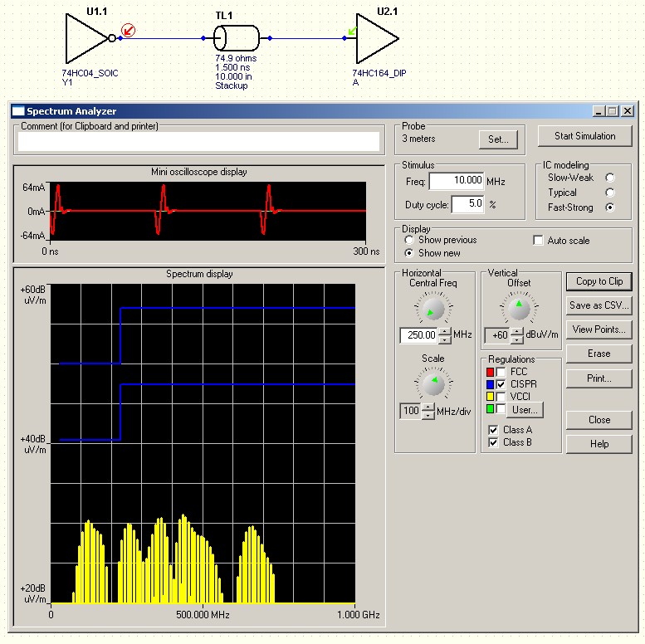Click the Duty cycle input field
Image resolution: width=645 pixels, height=644 pixels.
pyautogui.click(x=467, y=204)
